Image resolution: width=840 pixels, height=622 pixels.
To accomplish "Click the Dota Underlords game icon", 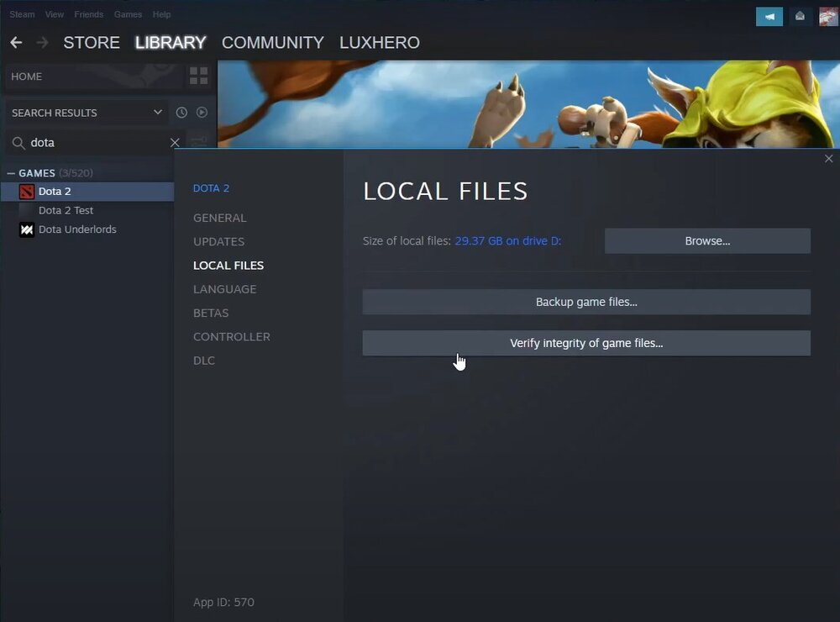I will tap(27, 229).
